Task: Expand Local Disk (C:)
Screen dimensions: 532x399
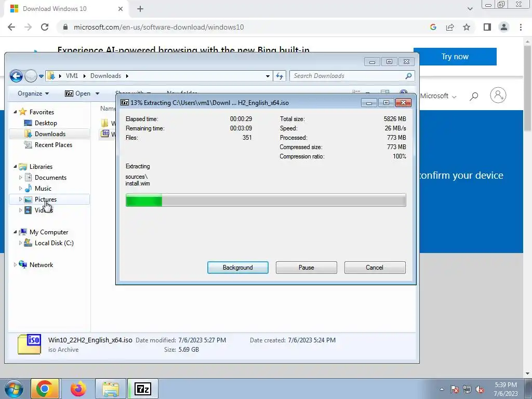Action: click(20, 243)
